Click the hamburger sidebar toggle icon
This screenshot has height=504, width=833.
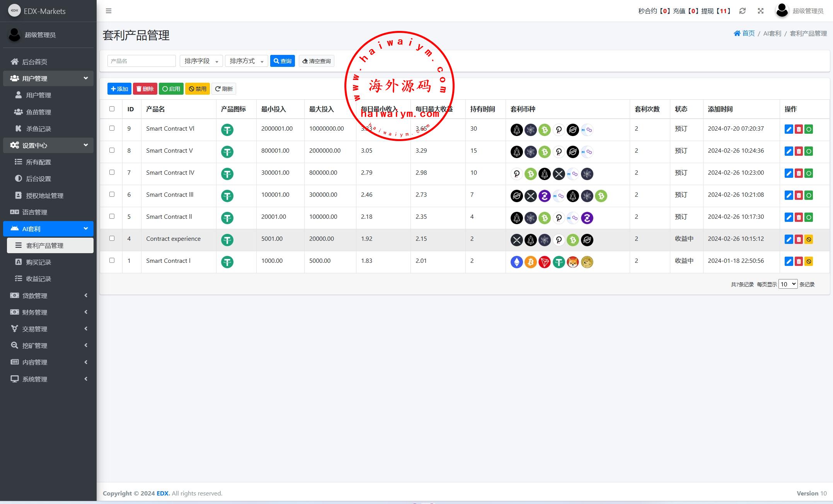[x=109, y=11]
